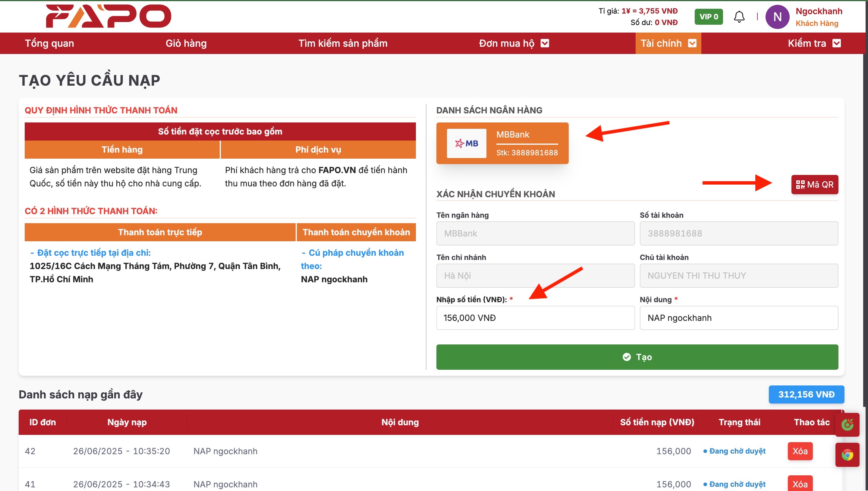Click the ID đơn column header
Image resolution: width=868 pixels, height=491 pixels.
tap(42, 422)
